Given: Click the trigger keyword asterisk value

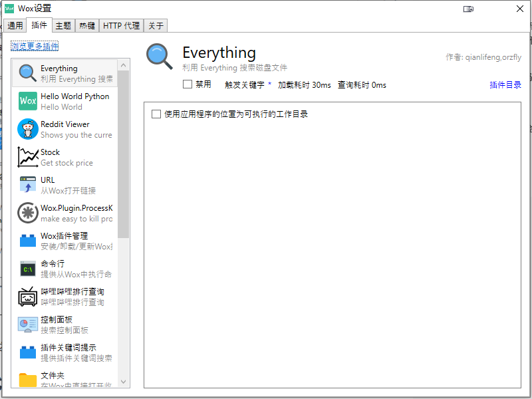Looking at the screenshot, I should tap(270, 84).
